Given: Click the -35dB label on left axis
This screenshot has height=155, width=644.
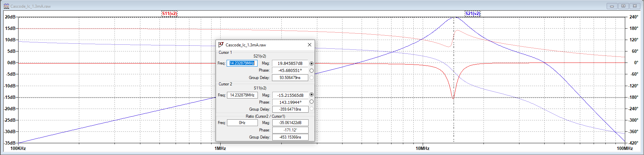Looking at the screenshot, I should 10,143.
